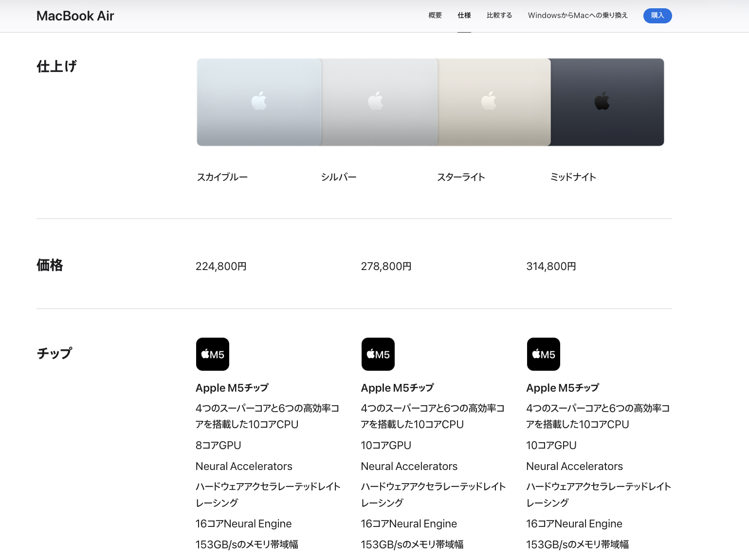
Task: Click the Apple logo on Midnight MacBook
Action: click(x=602, y=100)
